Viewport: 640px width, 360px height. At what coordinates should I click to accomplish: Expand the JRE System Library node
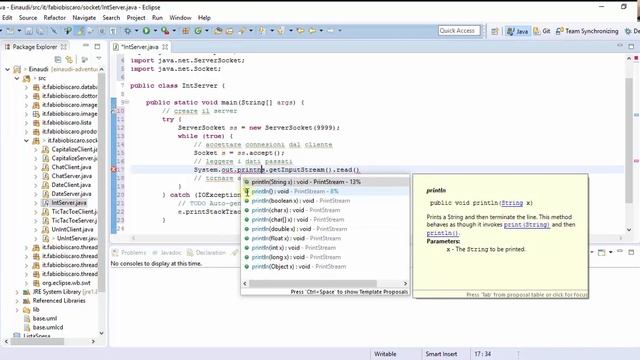point(17,292)
